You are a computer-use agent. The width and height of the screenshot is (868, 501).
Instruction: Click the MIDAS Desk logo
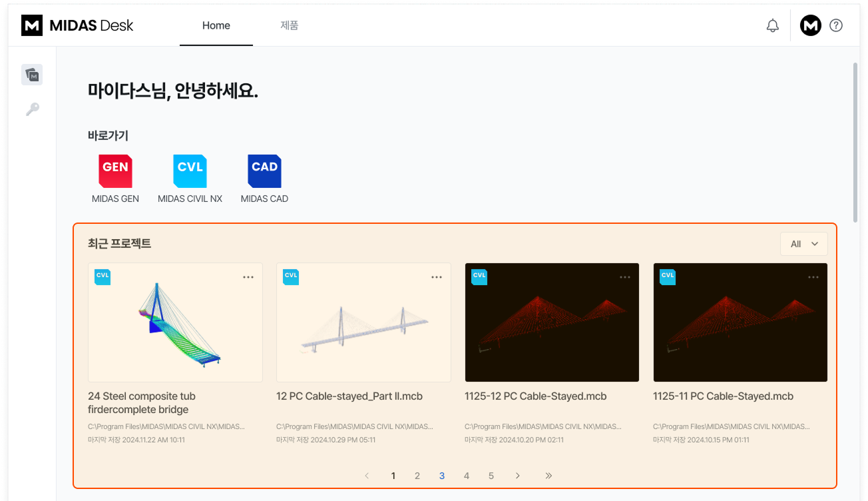pyautogui.click(x=77, y=25)
